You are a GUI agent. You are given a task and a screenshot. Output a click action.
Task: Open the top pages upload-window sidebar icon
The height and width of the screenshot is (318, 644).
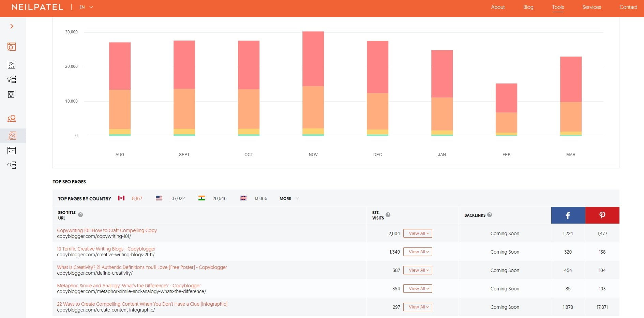click(12, 150)
